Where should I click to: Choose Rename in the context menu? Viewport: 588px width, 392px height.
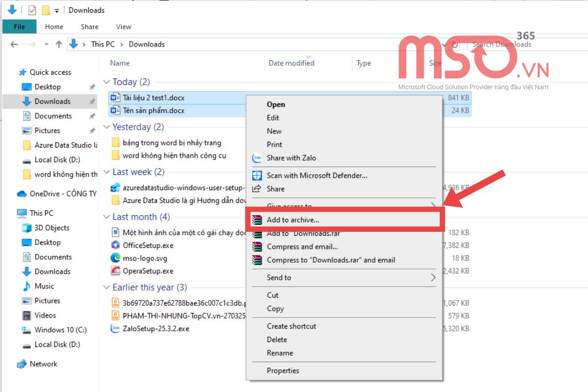(280, 353)
